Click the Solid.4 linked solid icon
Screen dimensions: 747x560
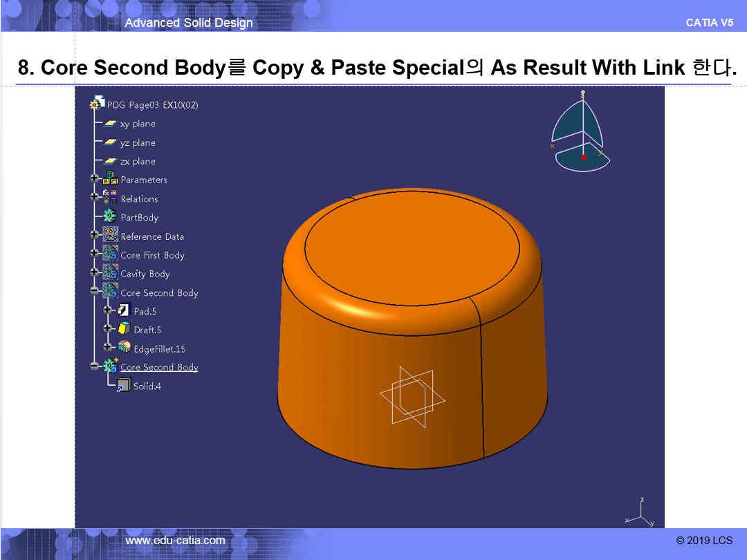click(124, 386)
